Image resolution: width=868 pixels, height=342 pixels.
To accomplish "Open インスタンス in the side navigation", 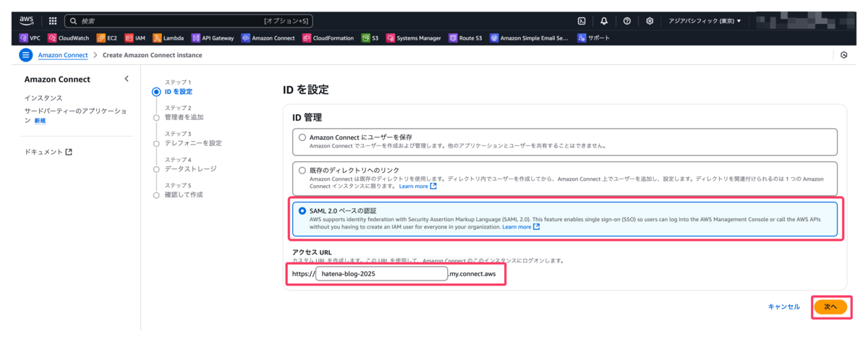I will tap(43, 98).
